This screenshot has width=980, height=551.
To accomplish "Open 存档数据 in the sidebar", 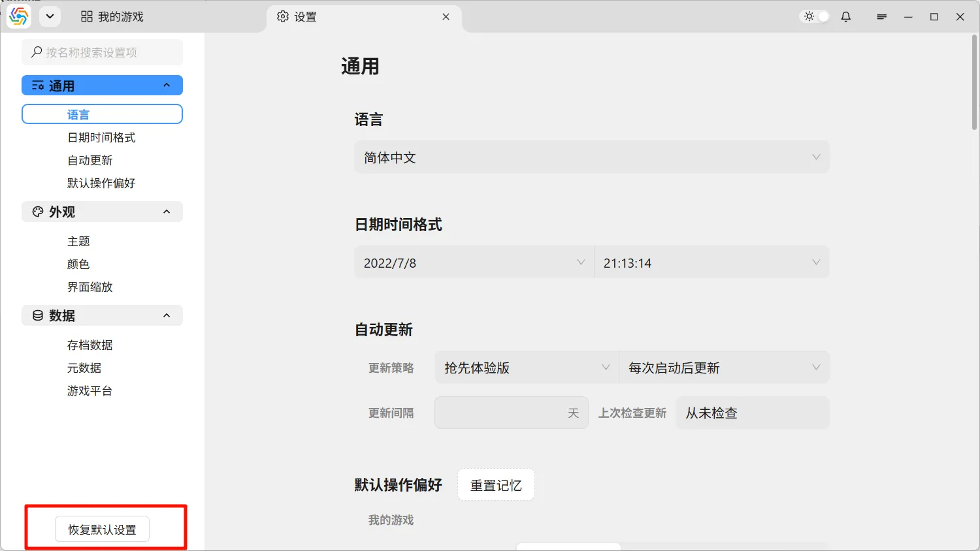I will pyautogui.click(x=90, y=345).
